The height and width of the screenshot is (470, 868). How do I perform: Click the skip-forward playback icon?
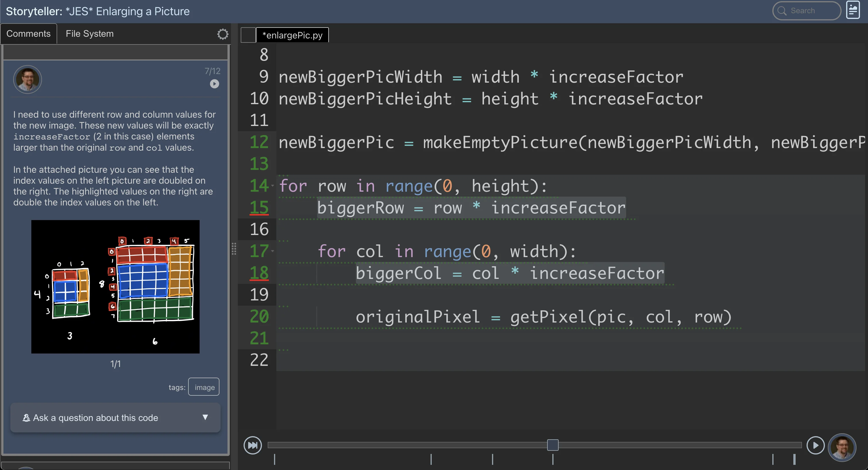(252, 445)
